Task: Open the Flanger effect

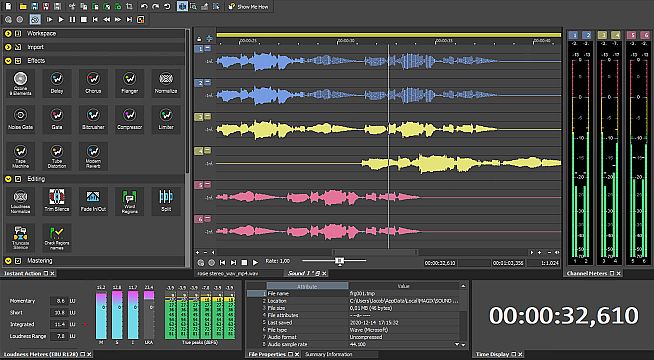Action: (x=129, y=83)
